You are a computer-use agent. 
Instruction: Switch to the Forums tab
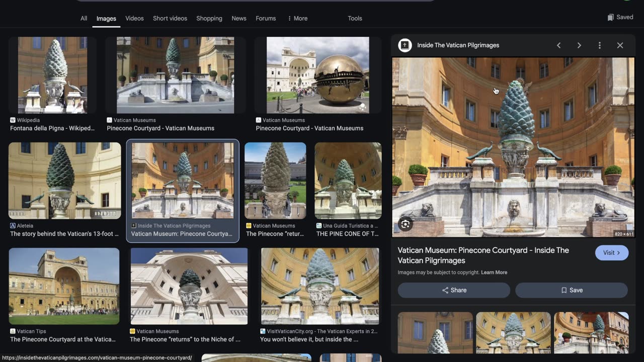[266, 18]
